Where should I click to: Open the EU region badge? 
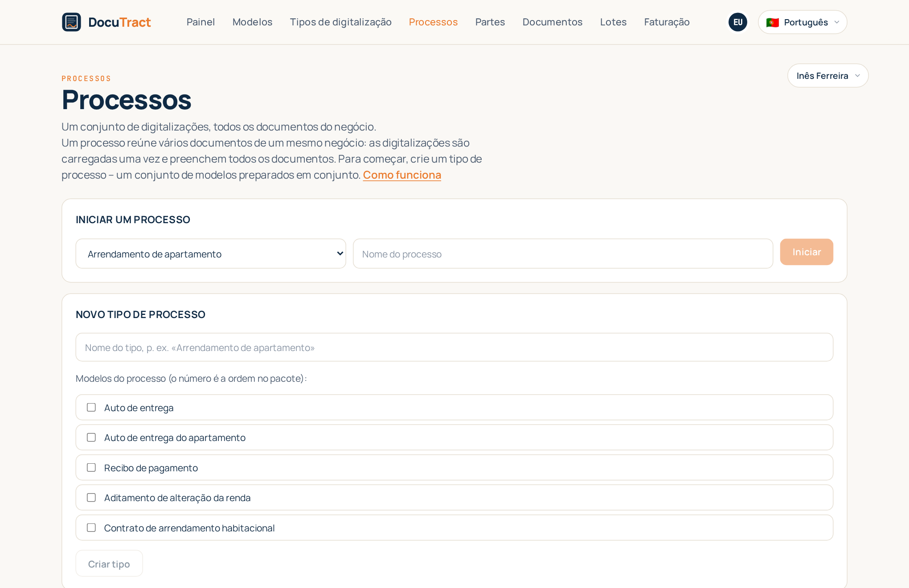738,22
